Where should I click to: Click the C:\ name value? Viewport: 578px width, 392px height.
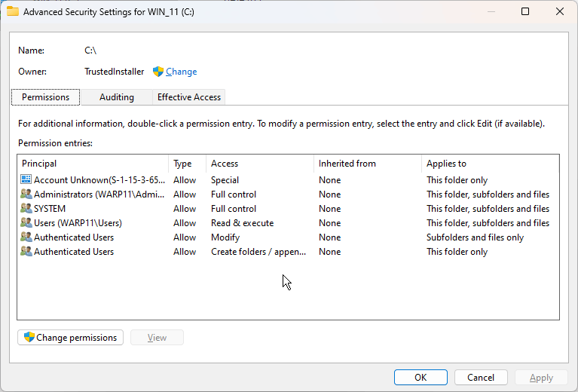(x=90, y=51)
